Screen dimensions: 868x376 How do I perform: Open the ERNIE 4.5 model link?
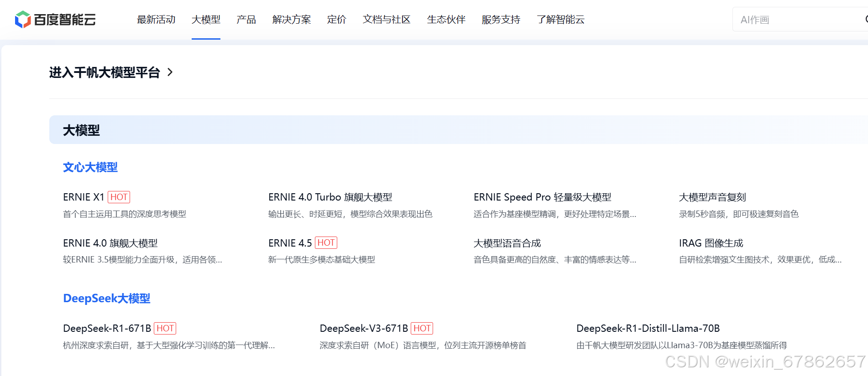coord(290,243)
